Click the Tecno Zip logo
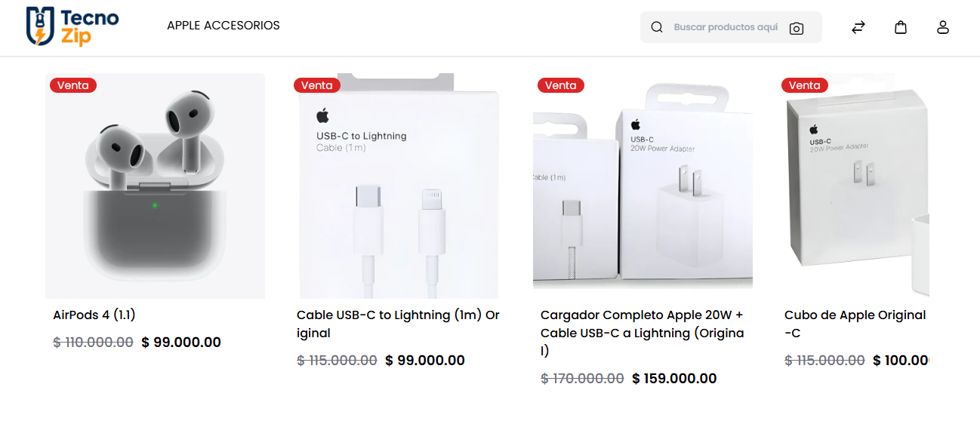The image size is (980, 424). point(72,26)
